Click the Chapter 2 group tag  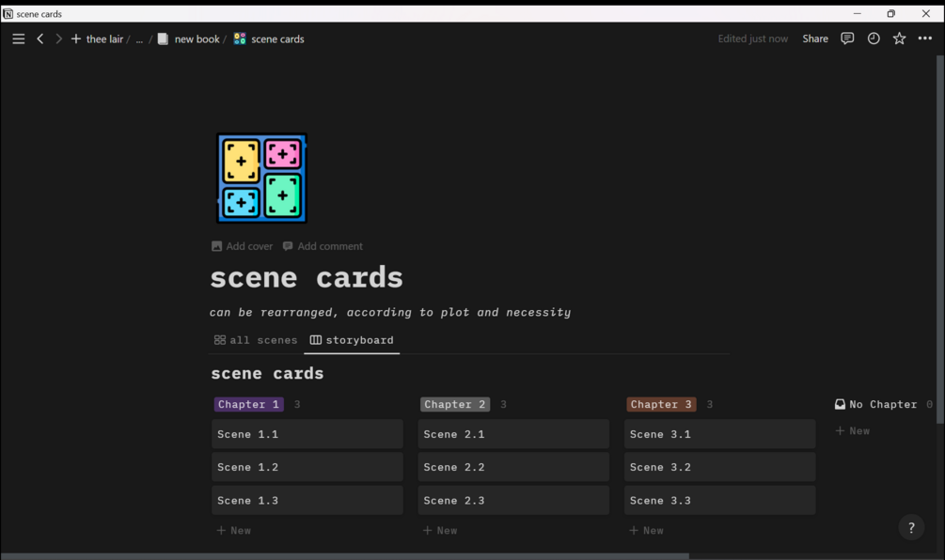455,404
